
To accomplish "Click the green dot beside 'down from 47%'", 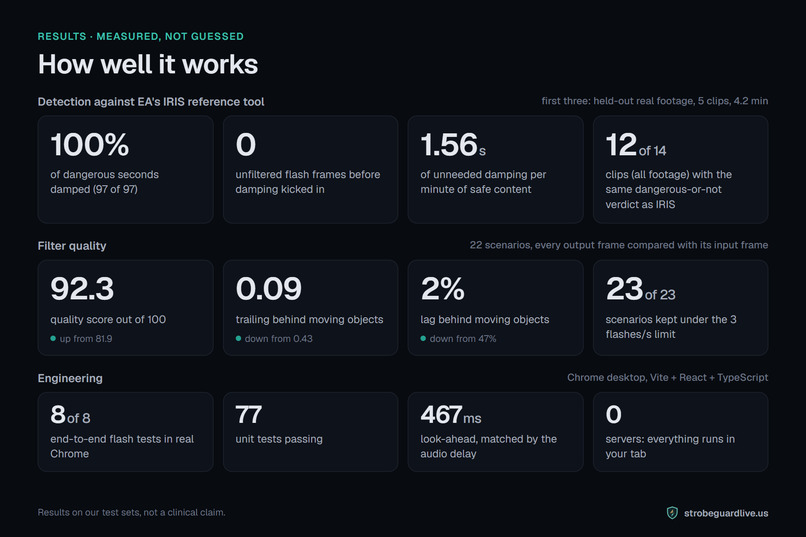I will (423, 339).
